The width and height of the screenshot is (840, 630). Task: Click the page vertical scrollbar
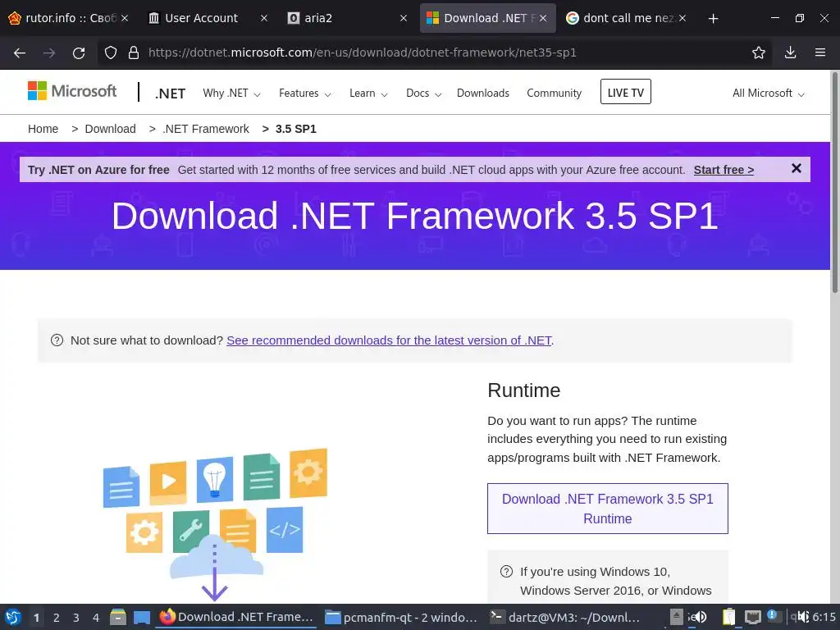point(834,182)
